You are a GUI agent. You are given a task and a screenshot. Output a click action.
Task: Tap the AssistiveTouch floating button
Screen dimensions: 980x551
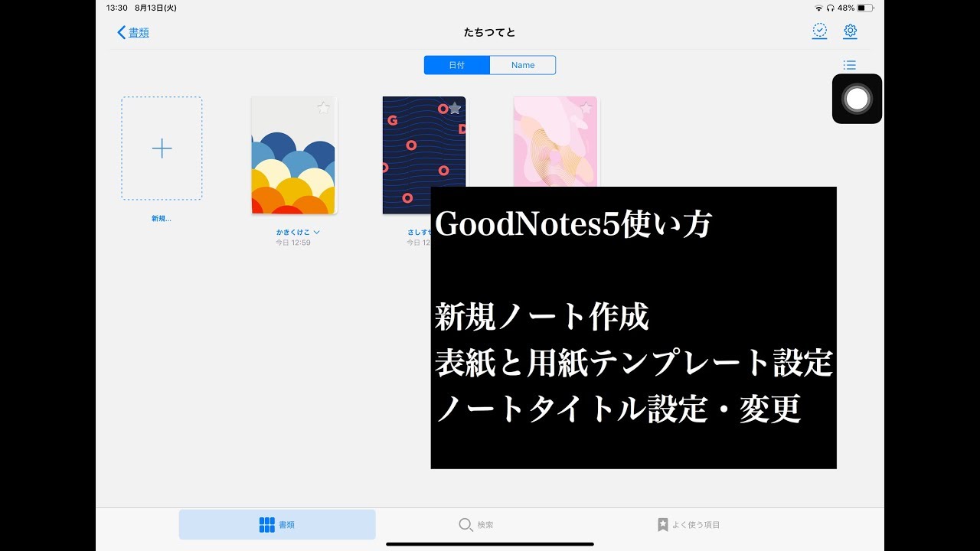point(857,99)
